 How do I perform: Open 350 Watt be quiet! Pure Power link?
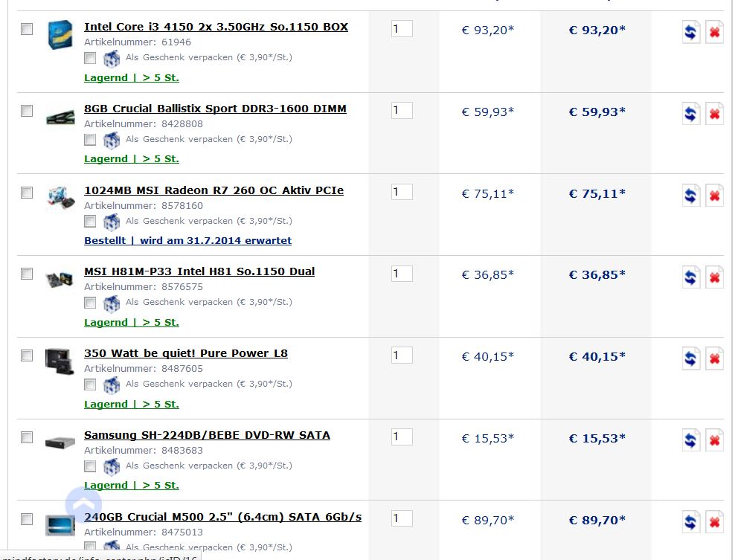pos(186,353)
